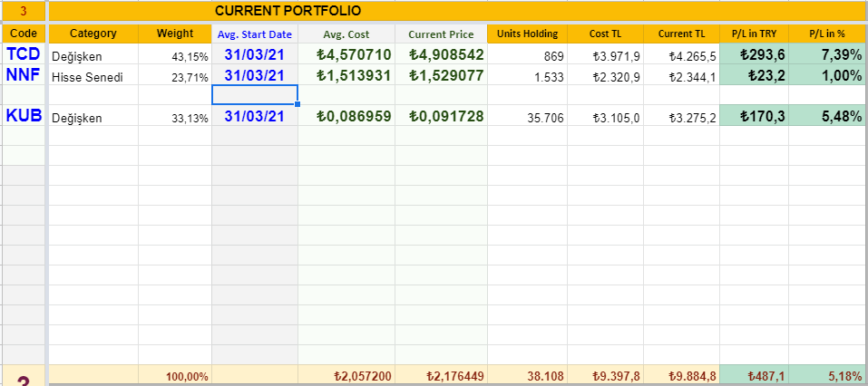Viewport: 868px width, 386px height.
Task: Select the Hisse Senedi category cell
Action: tap(93, 74)
